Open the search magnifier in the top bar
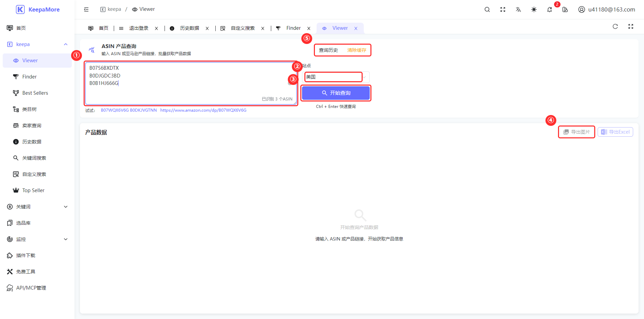 pyautogui.click(x=487, y=9)
